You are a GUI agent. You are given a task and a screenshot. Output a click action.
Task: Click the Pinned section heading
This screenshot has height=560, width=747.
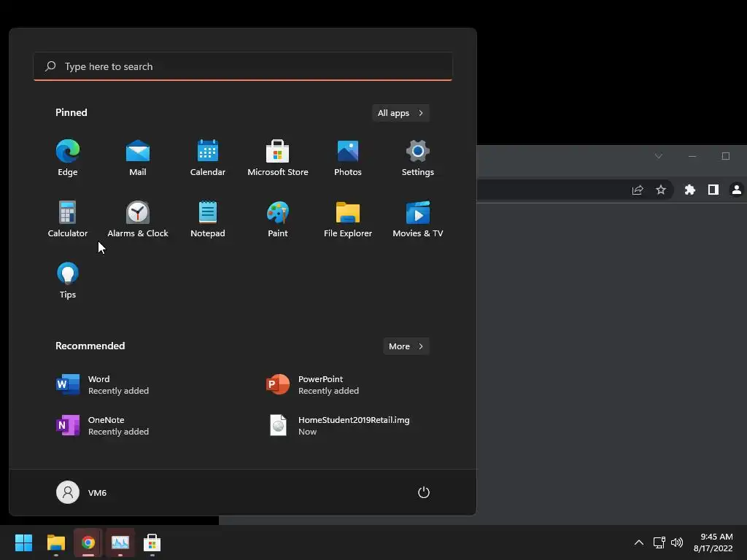pyautogui.click(x=71, y=112)
